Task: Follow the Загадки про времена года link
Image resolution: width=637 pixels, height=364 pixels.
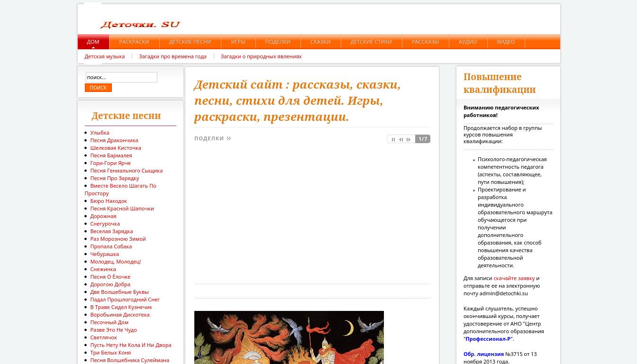Action: pyautogui.click(x=173, y=56)
